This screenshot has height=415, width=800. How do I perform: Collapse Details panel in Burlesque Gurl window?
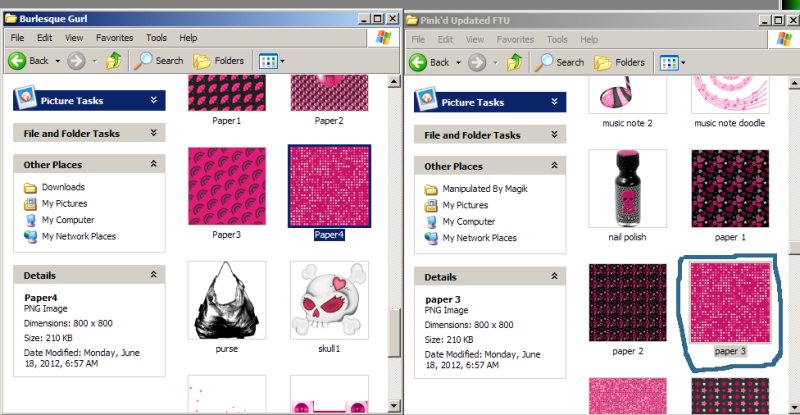click(x=154, y=275)
